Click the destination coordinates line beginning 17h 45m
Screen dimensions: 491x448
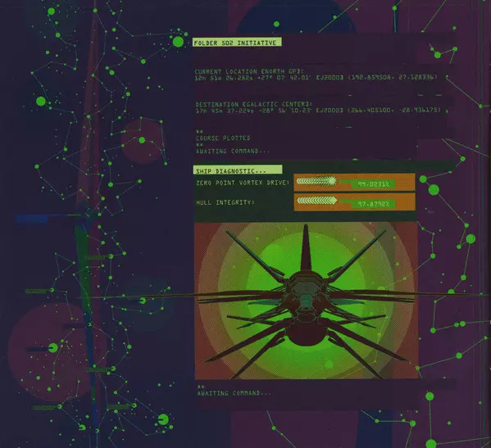tap(318, 110)
